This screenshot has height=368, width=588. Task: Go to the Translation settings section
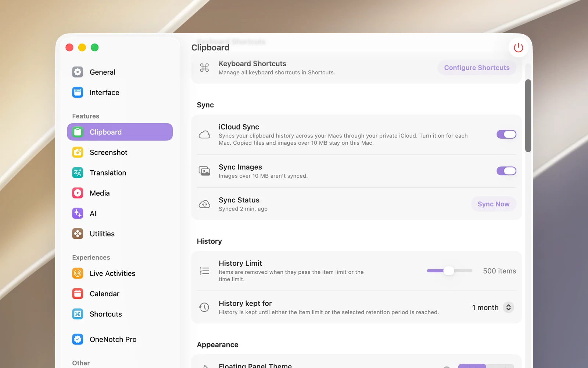pyautogui.click(x=120, y=173)
